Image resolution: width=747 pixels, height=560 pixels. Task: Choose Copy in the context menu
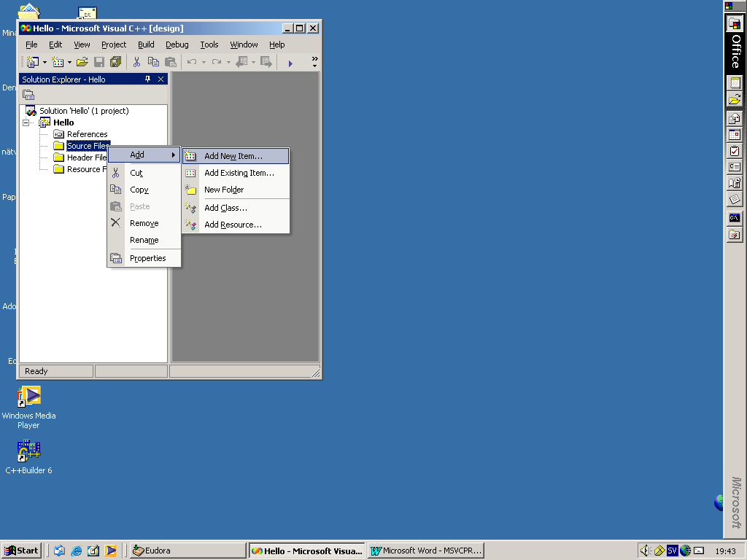pyautogui.click(x=144, y=190)
